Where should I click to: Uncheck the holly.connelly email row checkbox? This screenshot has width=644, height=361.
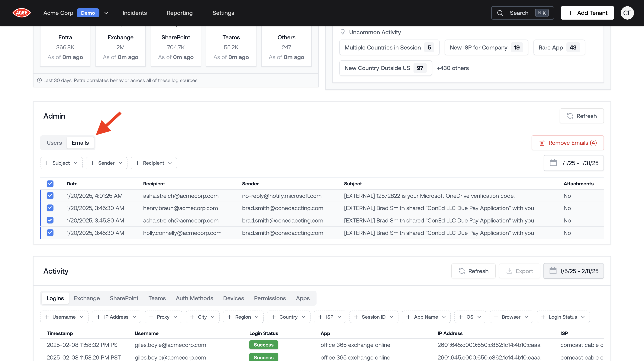50,233
